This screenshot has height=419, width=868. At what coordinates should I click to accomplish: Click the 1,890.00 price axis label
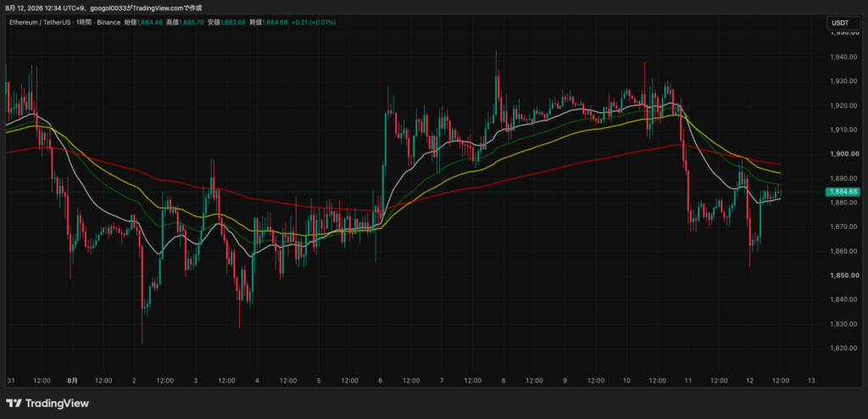pos(843,178)
